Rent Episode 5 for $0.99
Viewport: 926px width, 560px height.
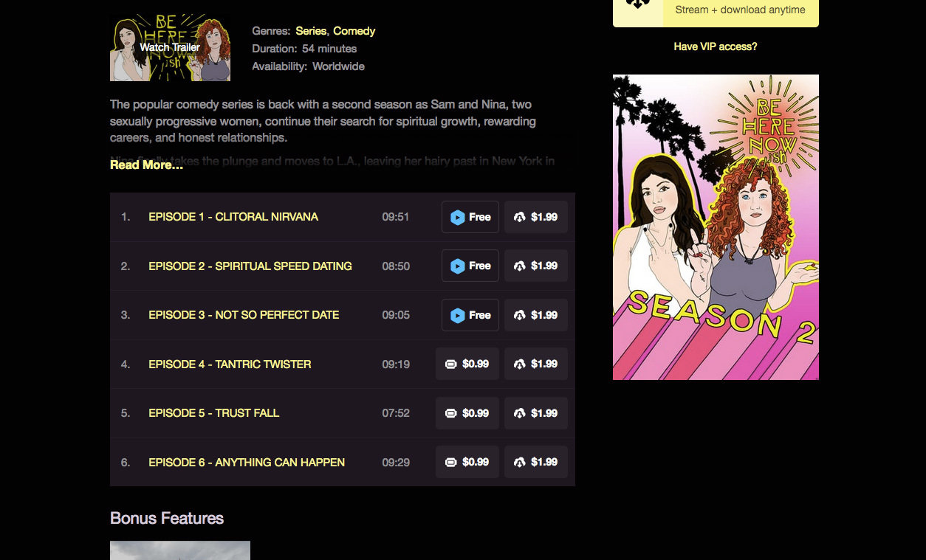coord(467,413)
